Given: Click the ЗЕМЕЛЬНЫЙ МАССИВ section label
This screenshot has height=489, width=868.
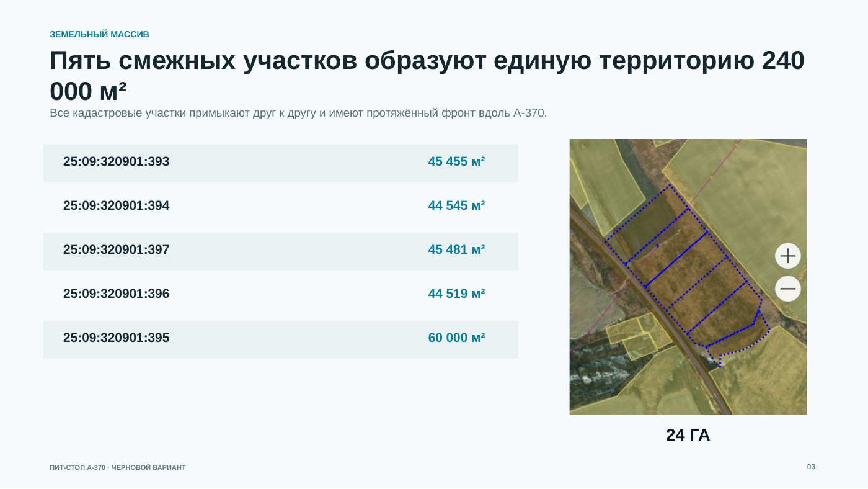Looking at the screenshot, I should click(99, 34).
